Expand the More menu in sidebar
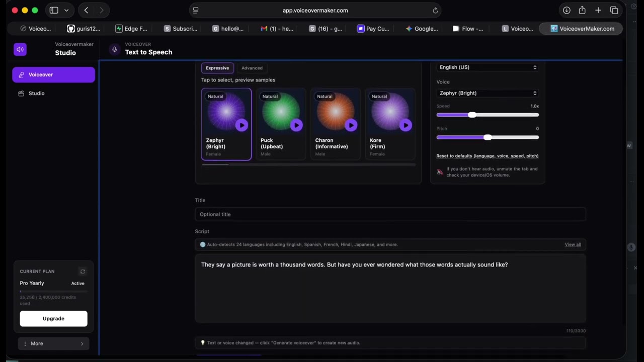Image resolution: width=644 pixels, height=362 pixels. point(53,343)
